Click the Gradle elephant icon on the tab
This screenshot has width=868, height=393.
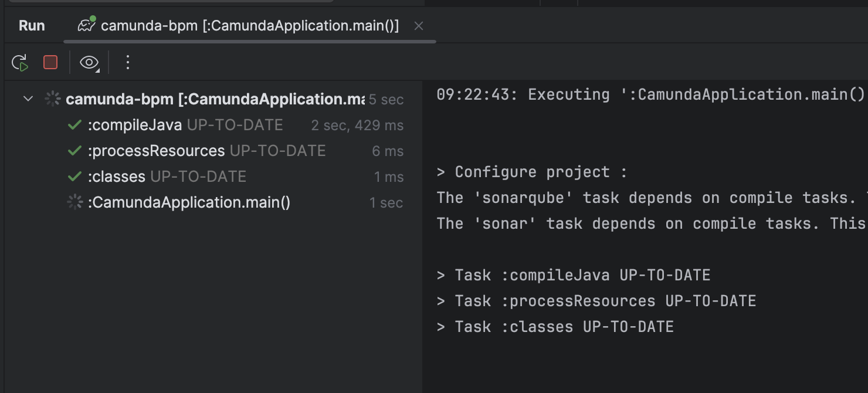pyautogui.click(x=87, y=26)
